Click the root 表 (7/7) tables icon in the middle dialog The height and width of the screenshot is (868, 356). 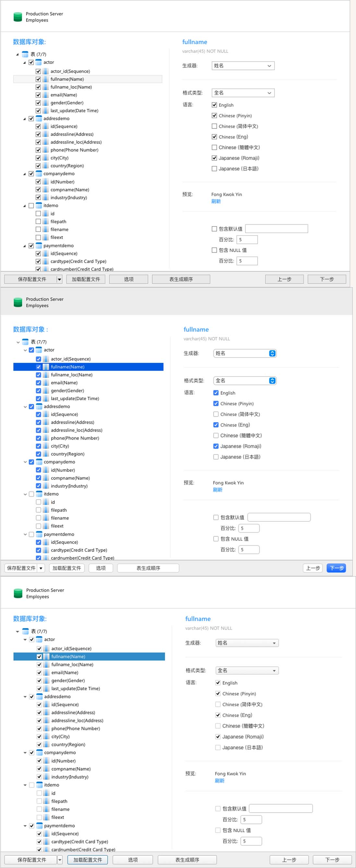click(25, 342)
